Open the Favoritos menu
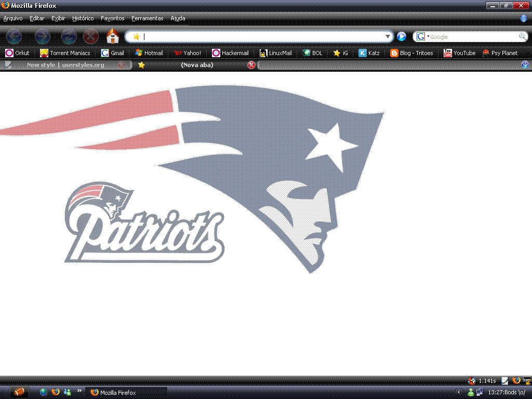The height and width of the screenshot is (399, 532). (x=112, y=18)
